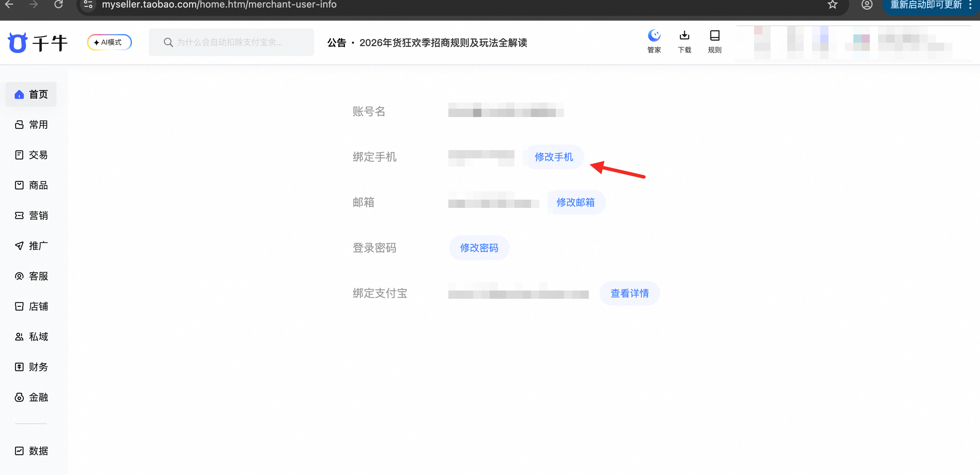980x475 pixels.
Task: Open the browser profile icon
Action: click(867, 4)
